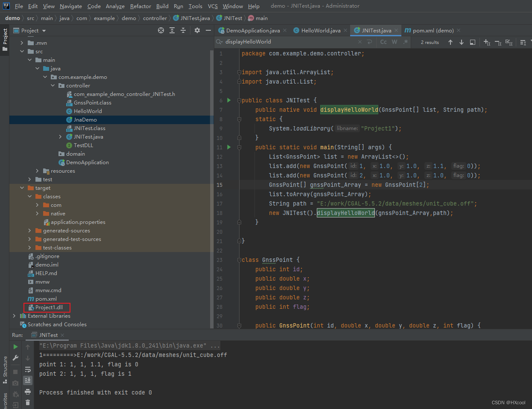Toggle Match Case in find bar
The width and height of the screenshot is (532, 409).
(x=383, y=42)
